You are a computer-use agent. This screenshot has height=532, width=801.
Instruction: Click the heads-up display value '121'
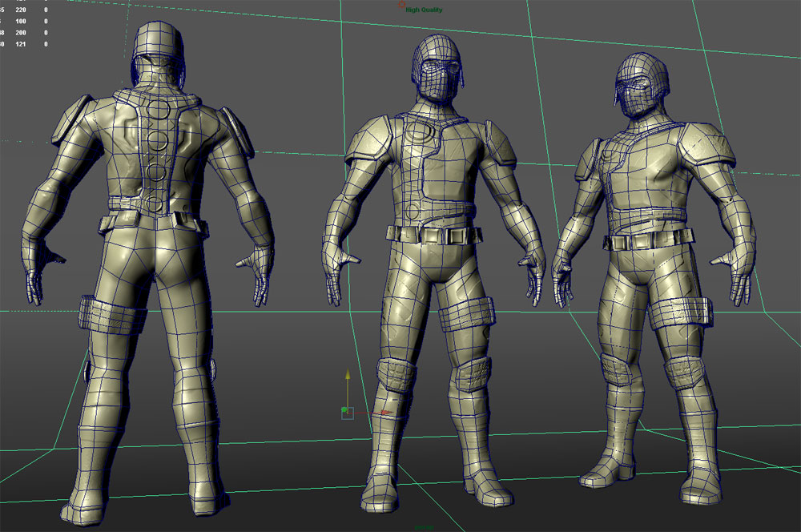point(21,44)
